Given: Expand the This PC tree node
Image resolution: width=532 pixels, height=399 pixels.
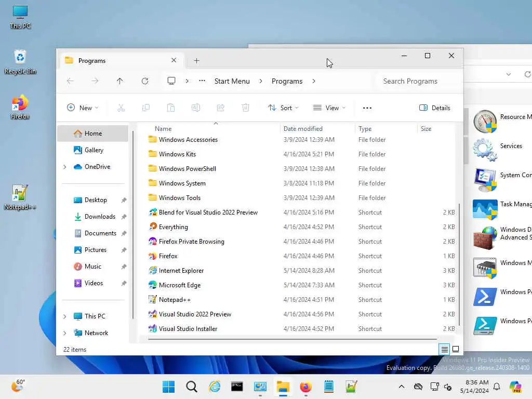Looking at the screenshot, I should pos(65,316).
